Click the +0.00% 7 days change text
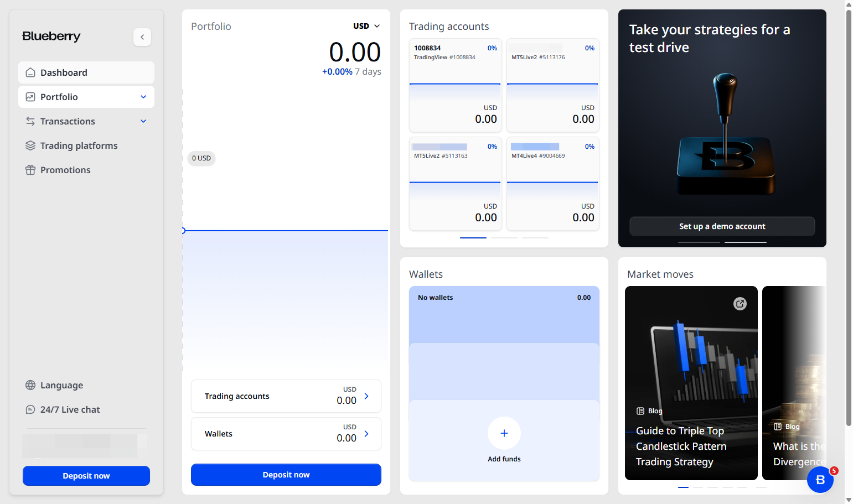 coord(351,71)
